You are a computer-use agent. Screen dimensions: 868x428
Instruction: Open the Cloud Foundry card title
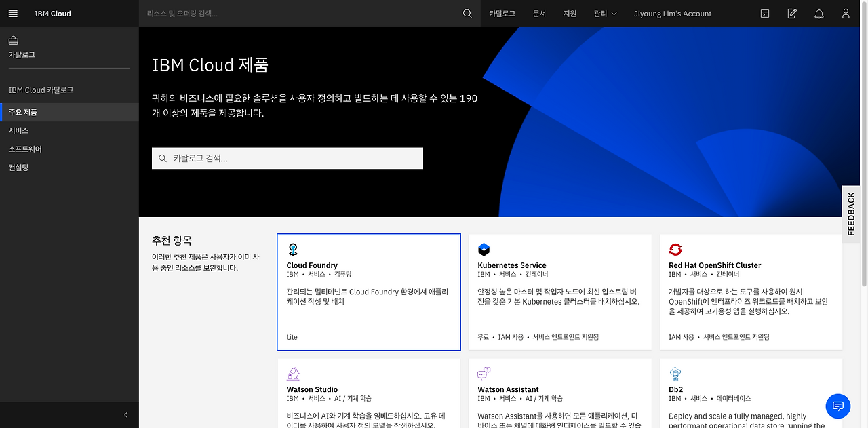(x=312, y=265)
